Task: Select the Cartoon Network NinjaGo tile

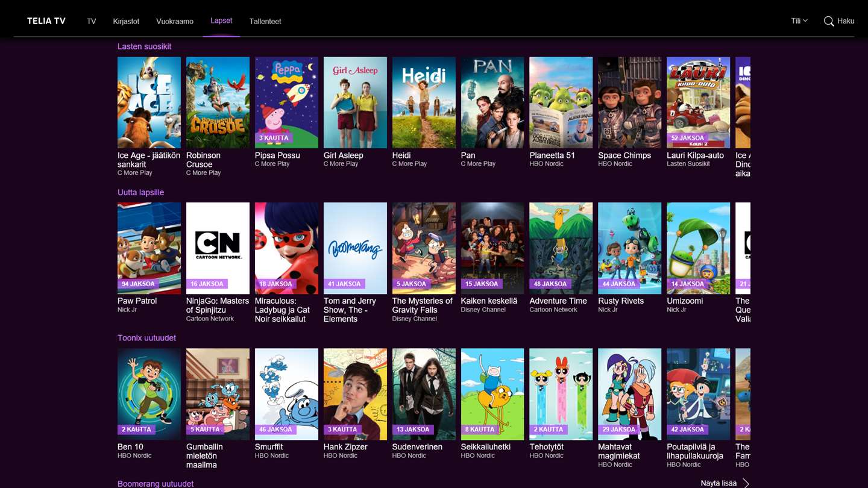Action: click(x=218, y=248)
